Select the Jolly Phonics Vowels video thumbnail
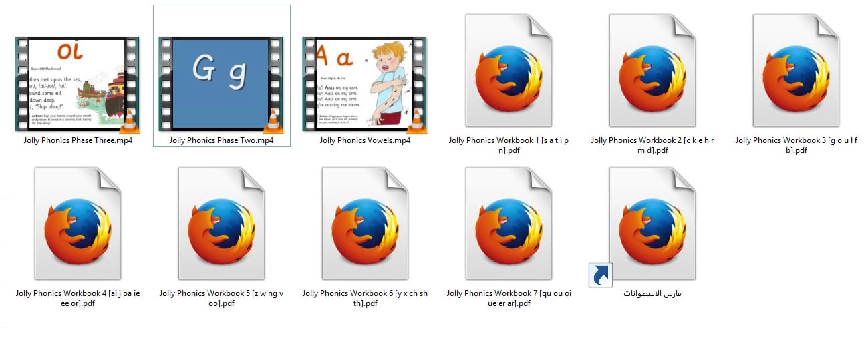The image size is (868, 356). tap(365, 84)
